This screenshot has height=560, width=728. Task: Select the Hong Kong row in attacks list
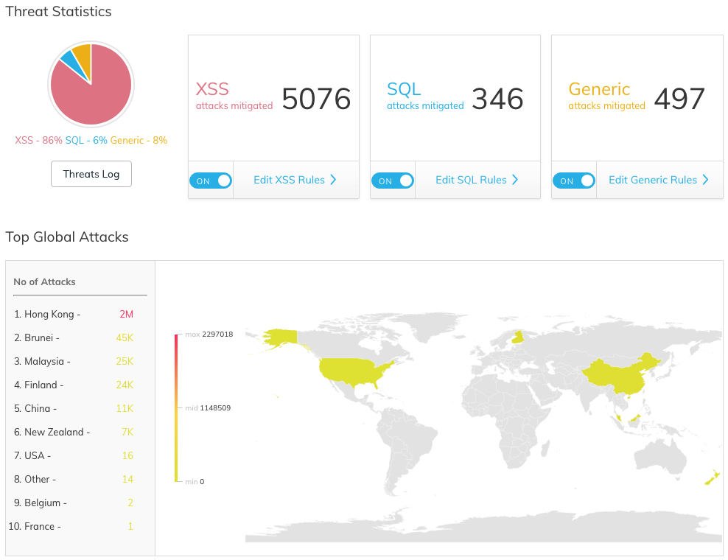point(74,315)
